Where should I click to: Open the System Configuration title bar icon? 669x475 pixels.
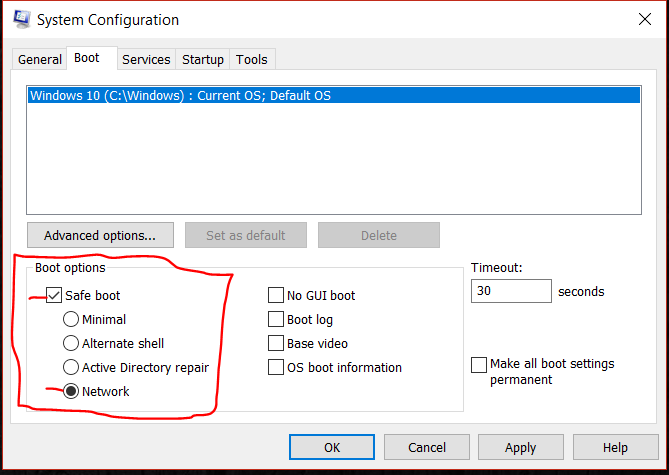tap(20, 20)
